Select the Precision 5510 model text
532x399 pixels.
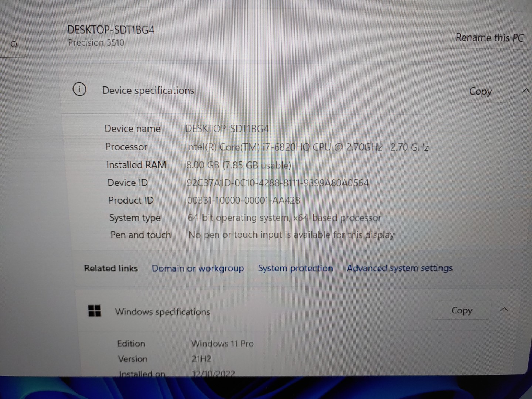[x=96, y=42]
